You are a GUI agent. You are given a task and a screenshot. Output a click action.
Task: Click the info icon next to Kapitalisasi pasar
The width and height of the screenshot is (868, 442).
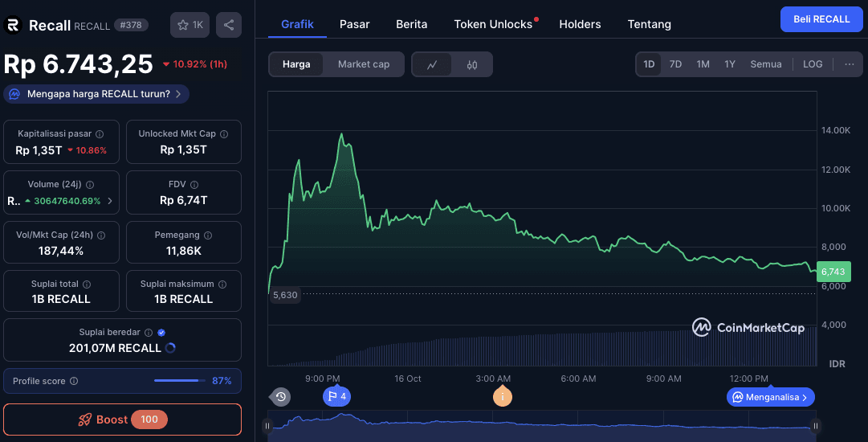pyautogui.click(x=100, y=134)
